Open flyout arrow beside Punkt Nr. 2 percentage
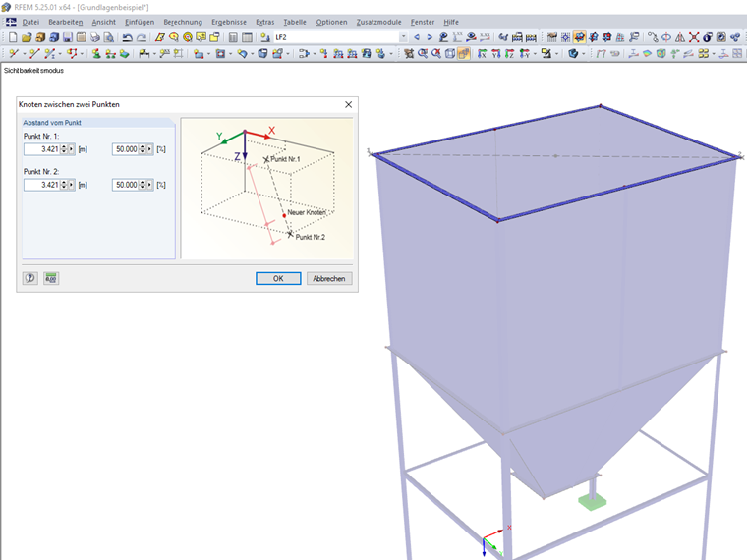The image size is (747, 560). (x=149, y=185)
